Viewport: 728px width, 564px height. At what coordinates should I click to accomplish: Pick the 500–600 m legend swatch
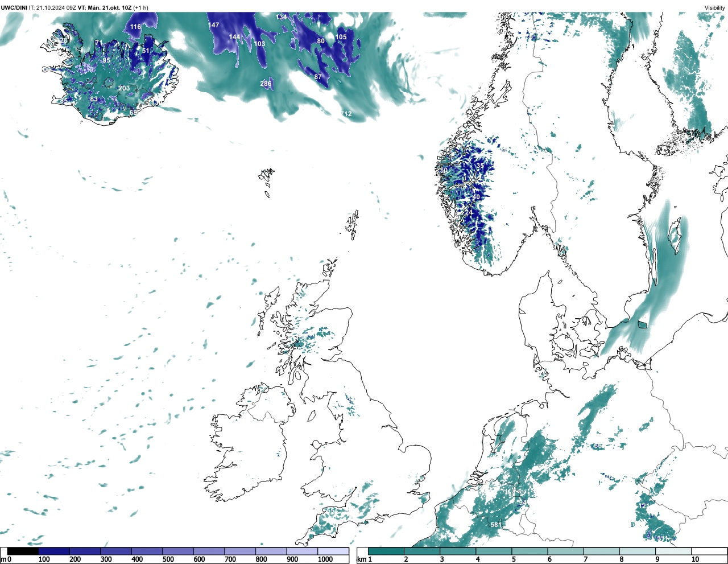click(x=178, y=551)
